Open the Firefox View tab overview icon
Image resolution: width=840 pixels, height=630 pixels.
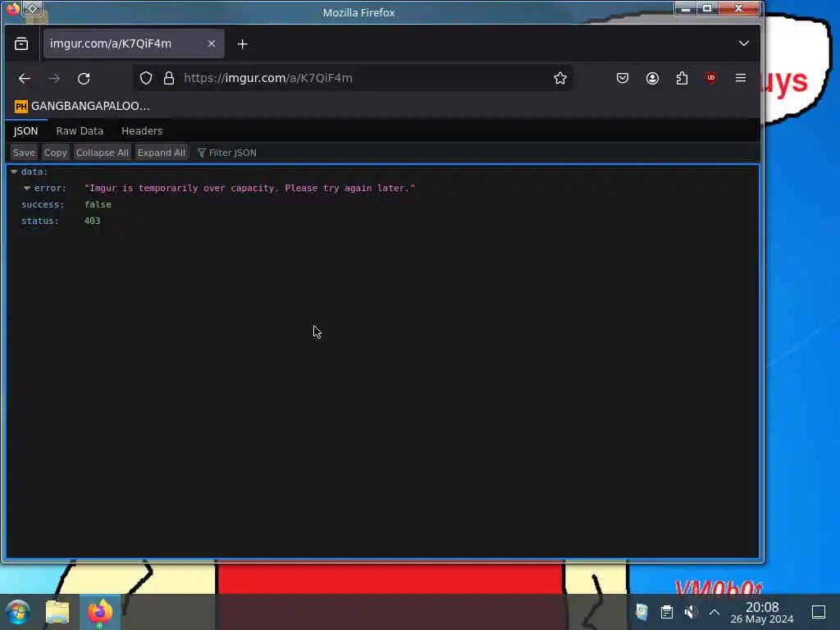point(21,44)
